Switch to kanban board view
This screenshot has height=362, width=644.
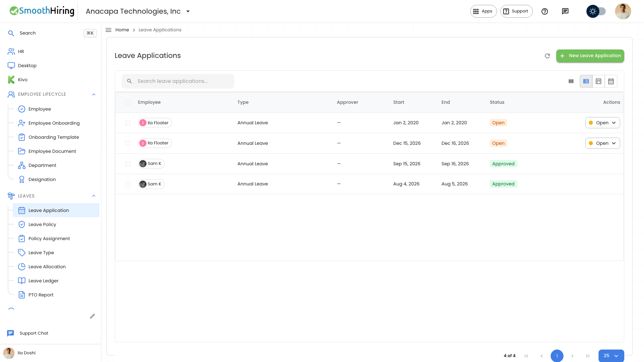coord(599,81)
